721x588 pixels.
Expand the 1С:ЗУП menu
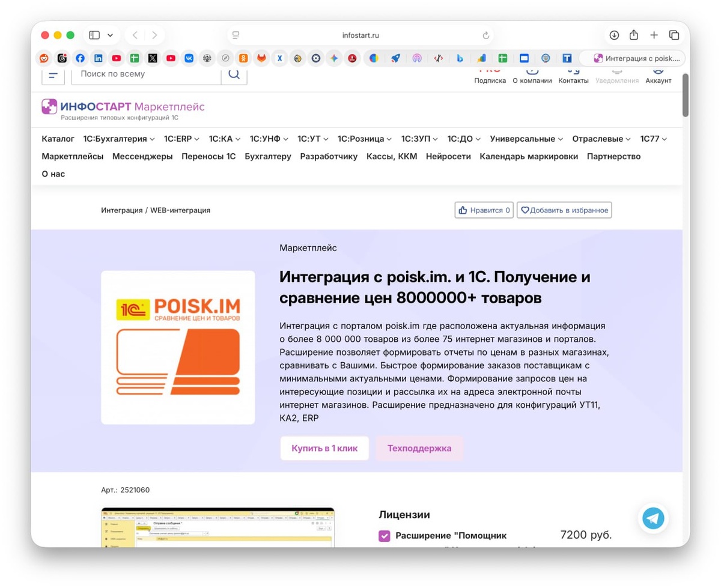pyautogui.click(x=419, y=139)
